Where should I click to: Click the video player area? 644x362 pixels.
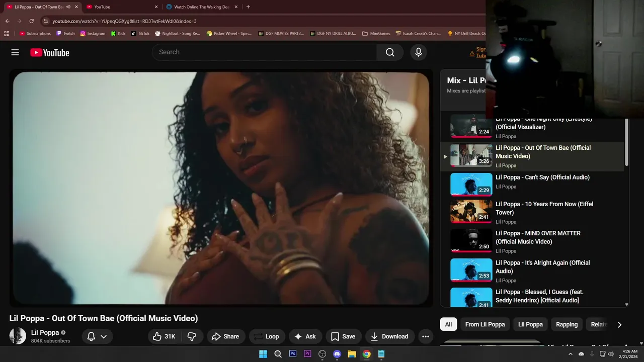221,188
